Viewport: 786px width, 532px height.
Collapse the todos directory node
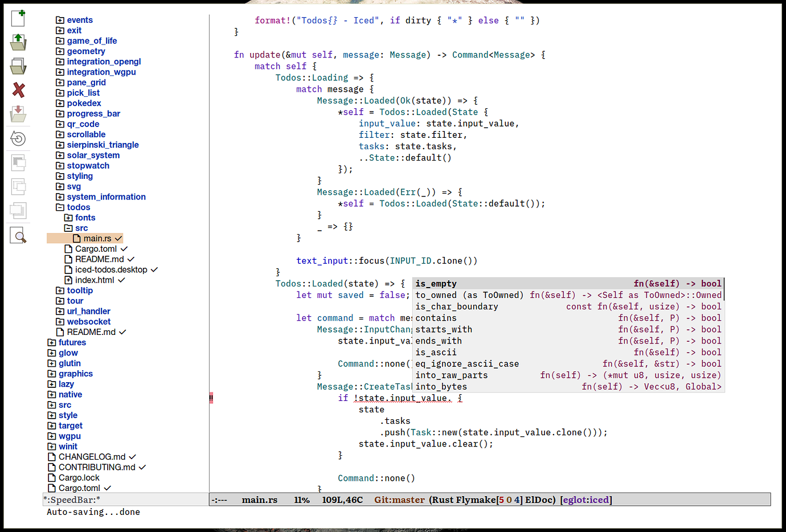59,207
